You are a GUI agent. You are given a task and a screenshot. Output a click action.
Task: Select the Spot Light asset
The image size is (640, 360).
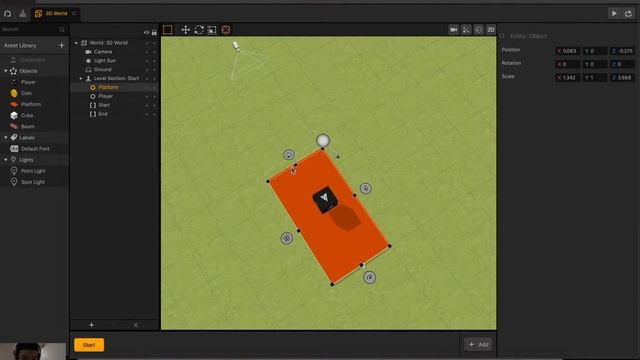(x=32, y=182)
